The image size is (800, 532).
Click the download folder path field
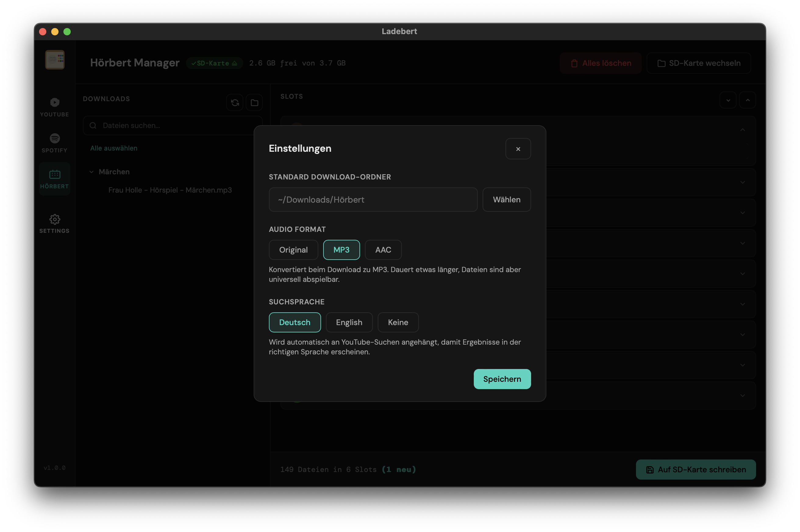click(x=373, y=200)
